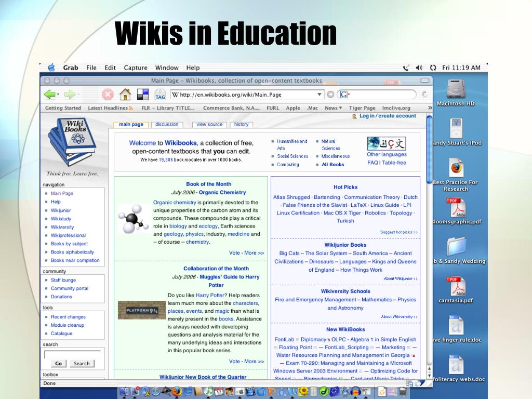This screenshot has width=532, height=399.
Task: Open the view source tab
Action: point(209,125)
